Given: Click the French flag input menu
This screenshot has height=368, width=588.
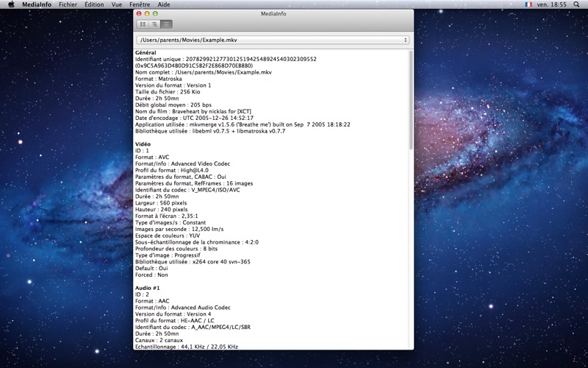Looking at the screenshot, I should coord(528,4).
